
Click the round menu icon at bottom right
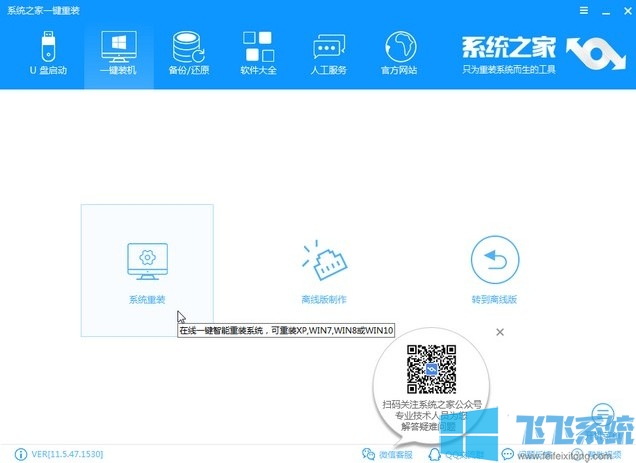(602, 413)
